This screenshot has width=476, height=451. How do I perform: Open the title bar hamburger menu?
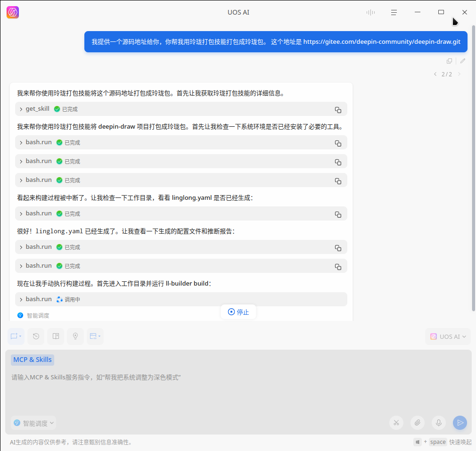[394, 12]
